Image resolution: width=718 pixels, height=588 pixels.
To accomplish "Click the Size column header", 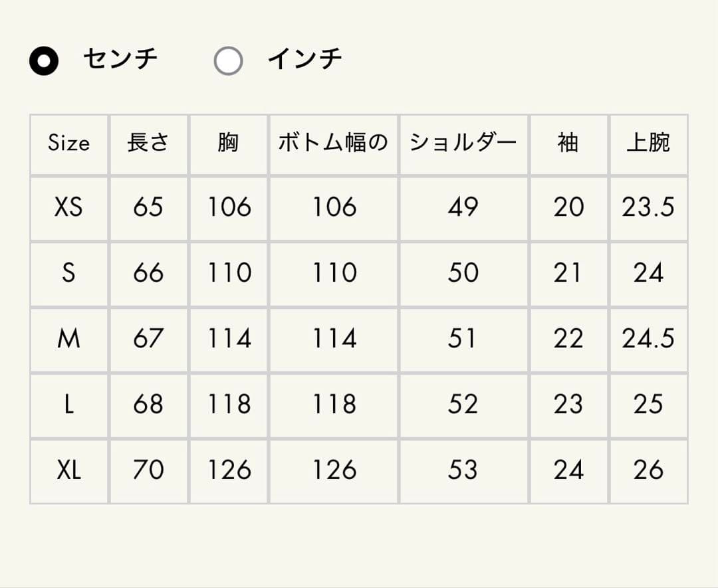I will (x=68, y=144).
